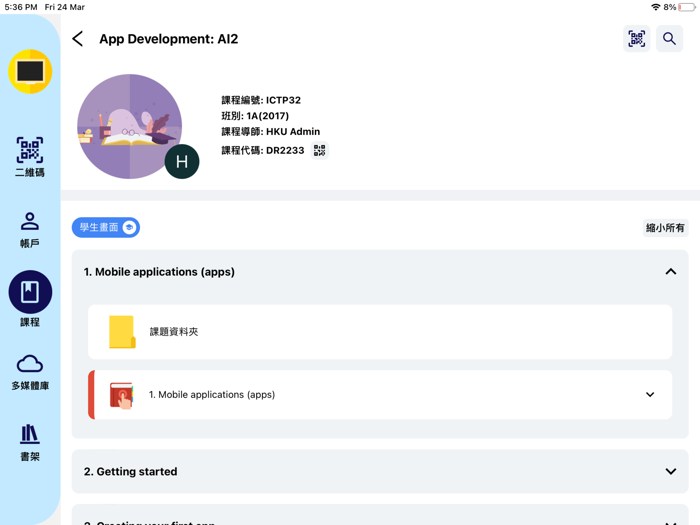Collapse section 1. Mobile applications (apps)
This screenshot has width=700, height=525.
click(671, 272)
